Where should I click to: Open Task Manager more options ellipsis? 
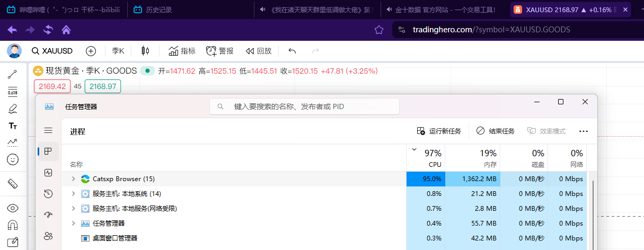coord(584,131)
